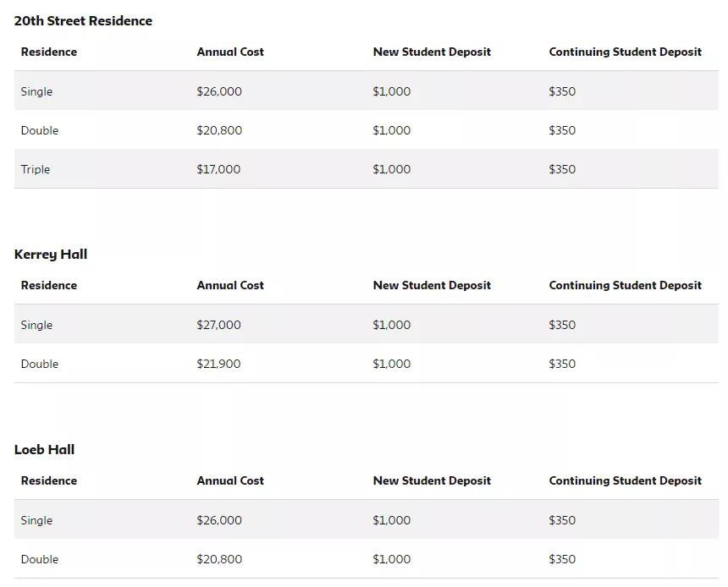728x587 pixels.
Task: Select 20th Street Double cost $20,800
Action: [x=219, y=130]
